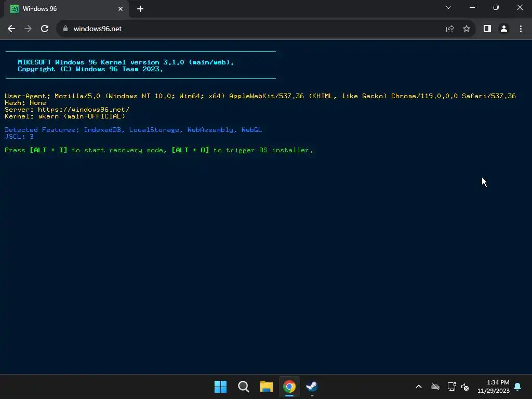Image resolution: width=532 pixels, height=399 pixels.
Task: Close the Chrome window
Action: (x=520, y=7)
